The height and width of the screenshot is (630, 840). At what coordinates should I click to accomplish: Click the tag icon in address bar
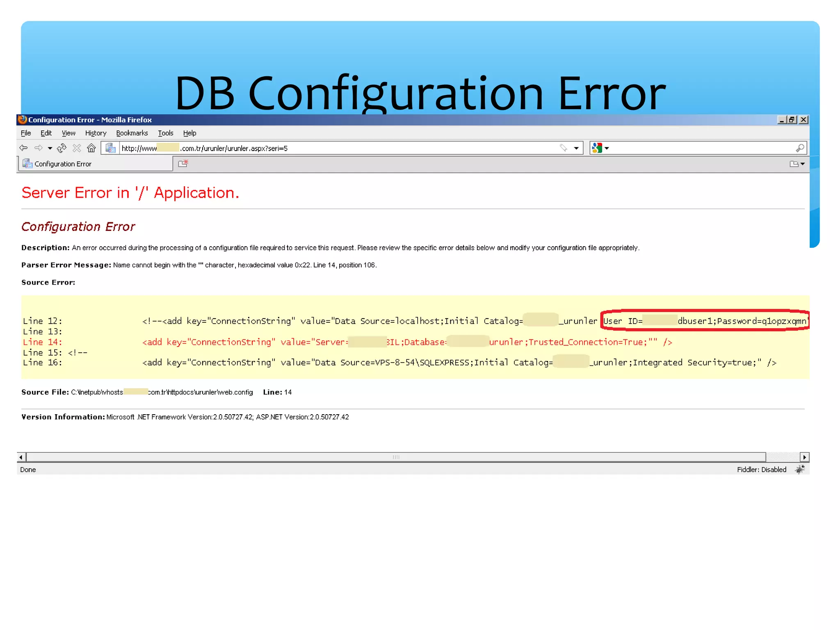point(563,148)
